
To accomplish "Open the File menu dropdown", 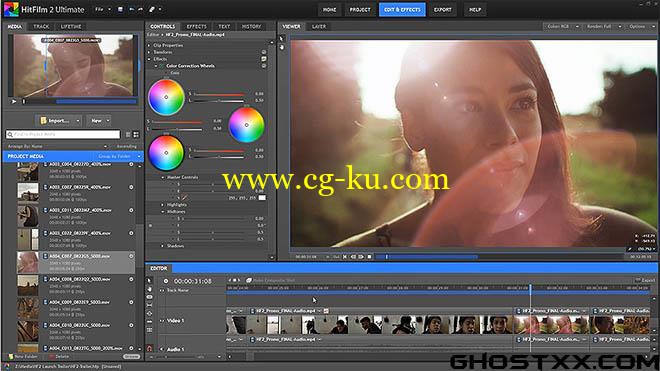I will coord(103,9).
